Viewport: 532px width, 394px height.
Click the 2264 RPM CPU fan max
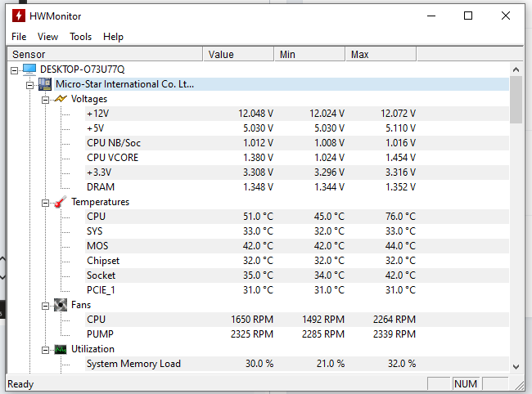(394, 320)
